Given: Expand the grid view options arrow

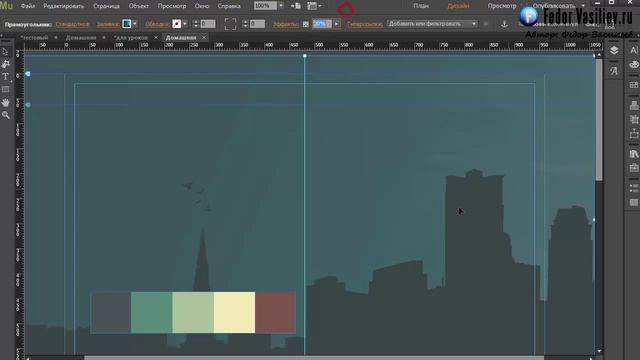Looking at the screenshot, I should (320, 6).
